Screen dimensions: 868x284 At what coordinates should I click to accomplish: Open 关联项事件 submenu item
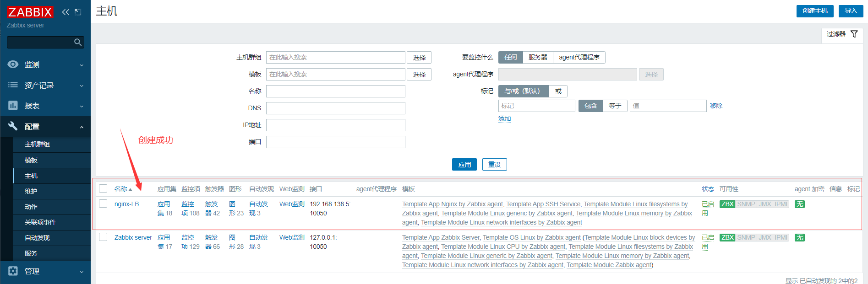click(x=52, y=222)
